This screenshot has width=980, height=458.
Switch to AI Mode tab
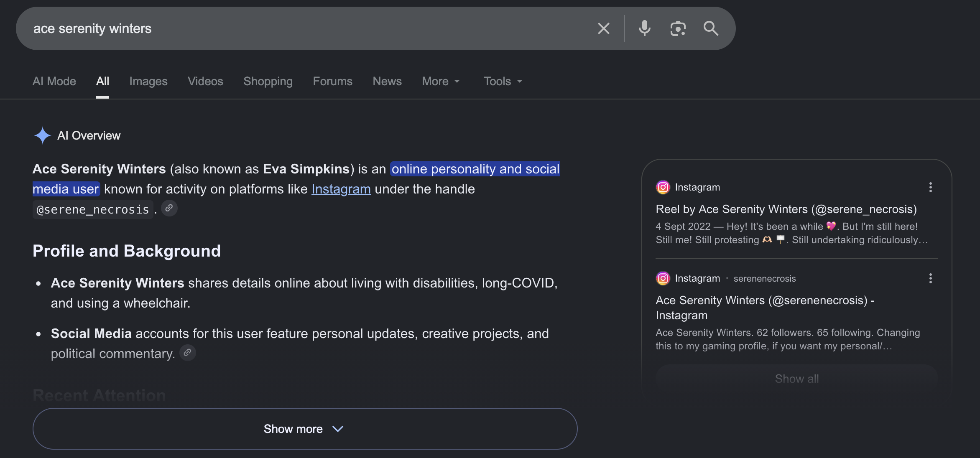54,81
